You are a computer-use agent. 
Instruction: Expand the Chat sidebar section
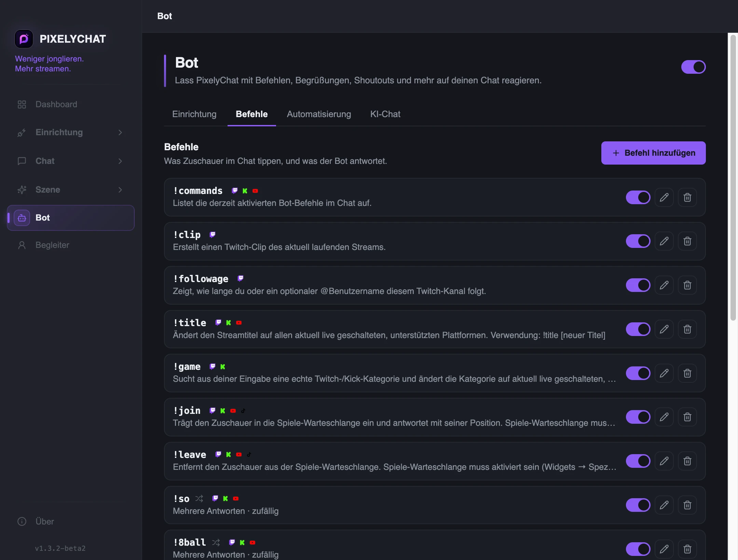pyautogui.click(x=70, y=161)
